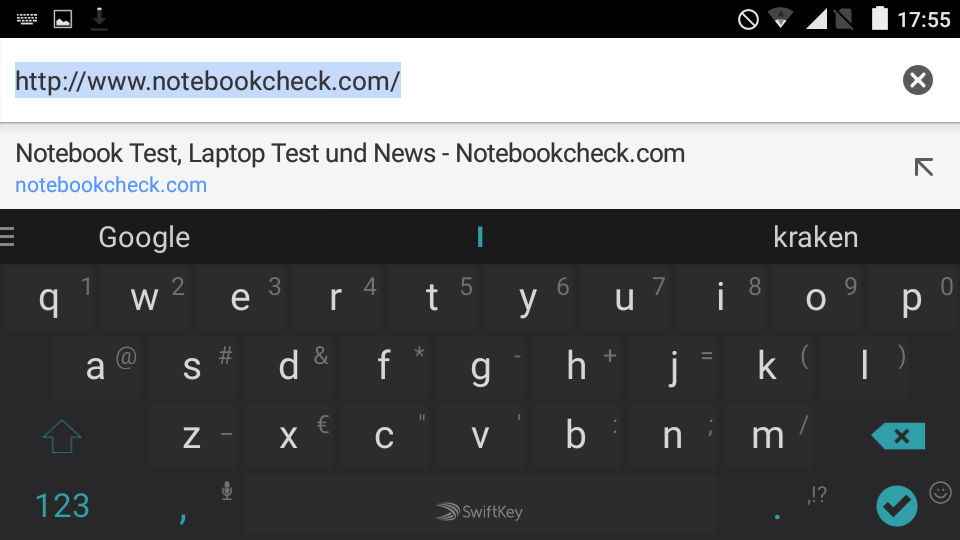The width and height of the screenshot is (960, 540).
Task: Select the kraken word prediction
Action: point(816,237)
